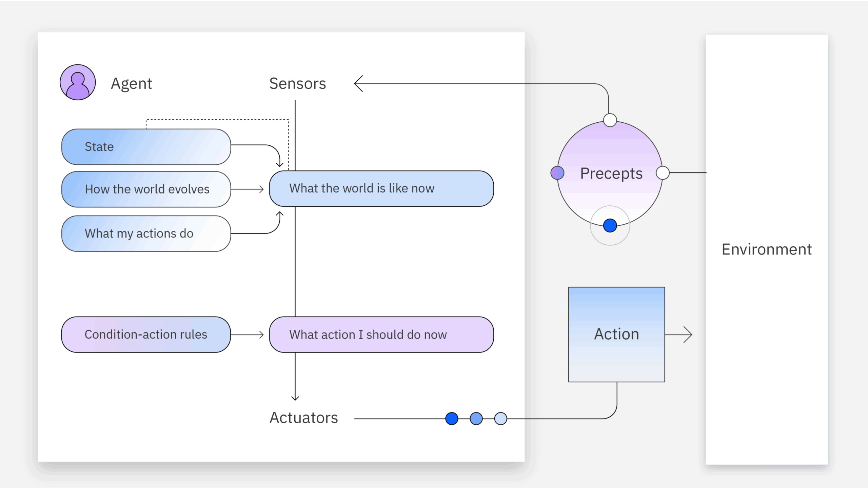
Task: Click the white dot right of Precepts
Action: [x=663, y=173]
